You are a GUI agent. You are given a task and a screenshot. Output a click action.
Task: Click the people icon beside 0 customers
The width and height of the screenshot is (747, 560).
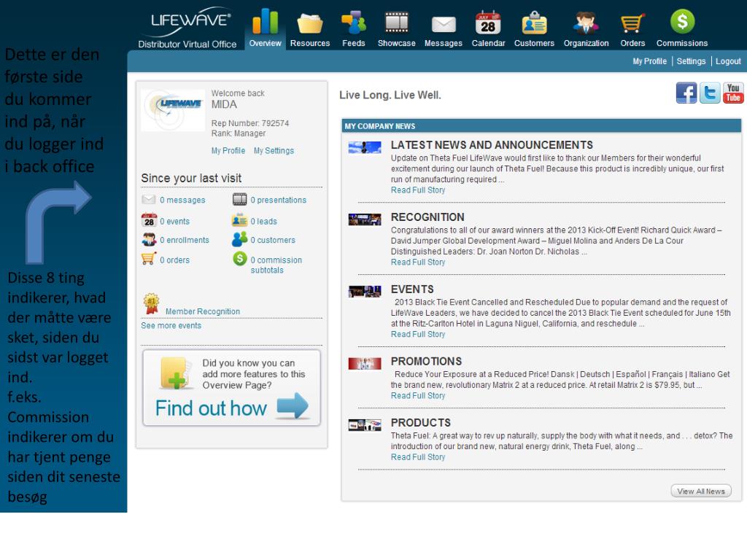click(239, 239)
